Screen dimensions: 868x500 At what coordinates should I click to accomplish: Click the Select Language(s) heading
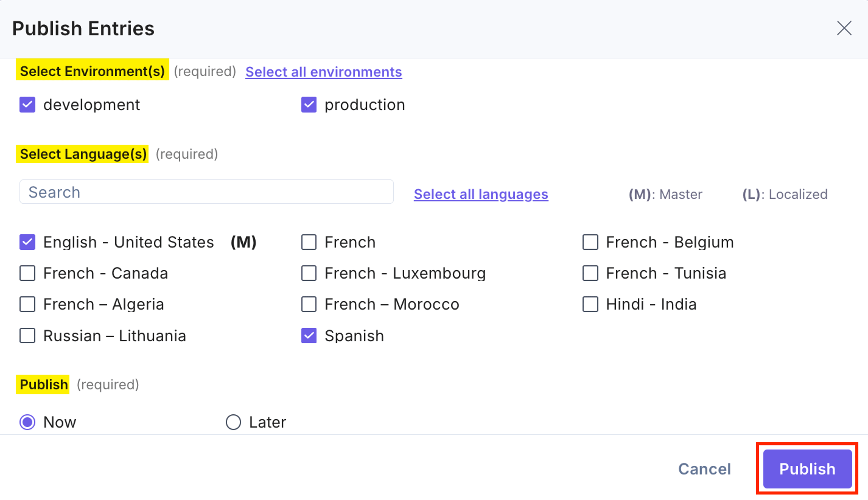(83, 154)
